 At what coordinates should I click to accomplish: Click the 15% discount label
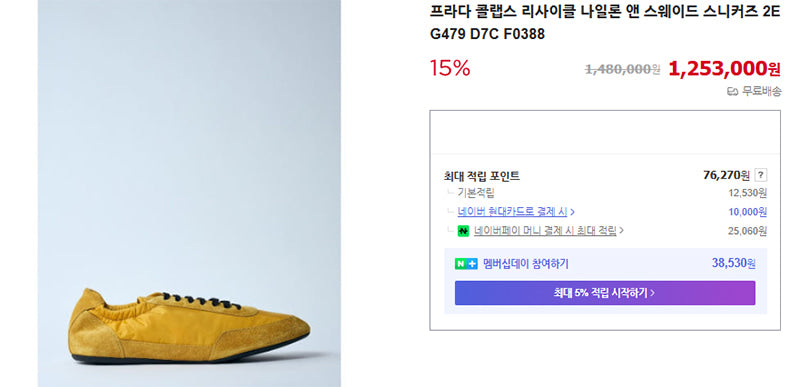tap(449, 68)
